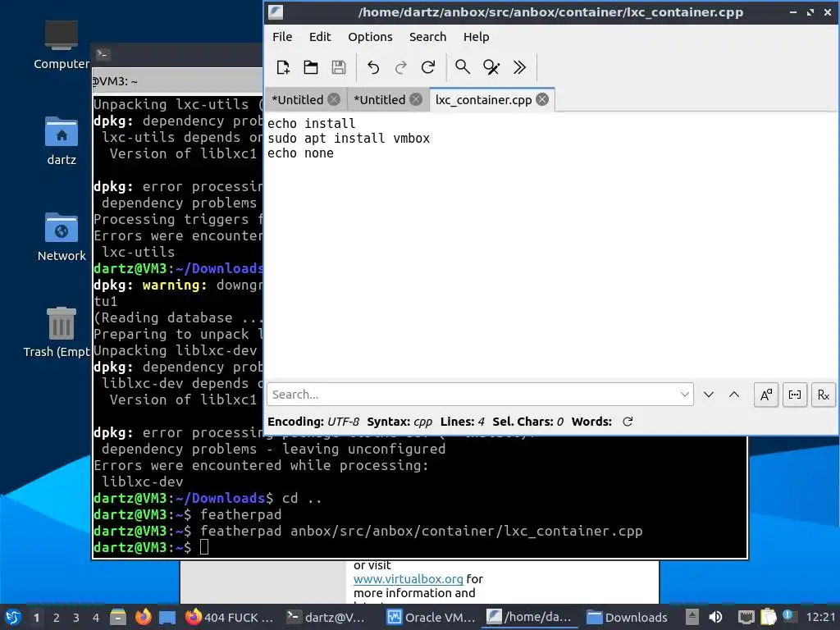Switch to workspace 4
Viewport: 840px width, 630px height.
96,618
